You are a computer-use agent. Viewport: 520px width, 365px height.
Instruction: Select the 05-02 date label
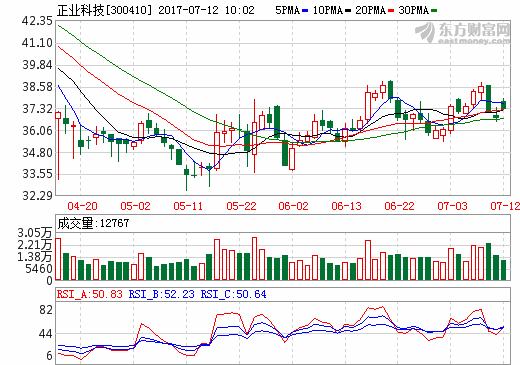(x=135, y=206)
